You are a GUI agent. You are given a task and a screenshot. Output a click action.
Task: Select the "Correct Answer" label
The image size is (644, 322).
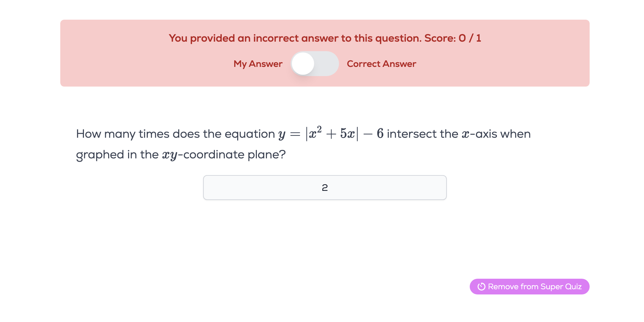coord(381,64)
